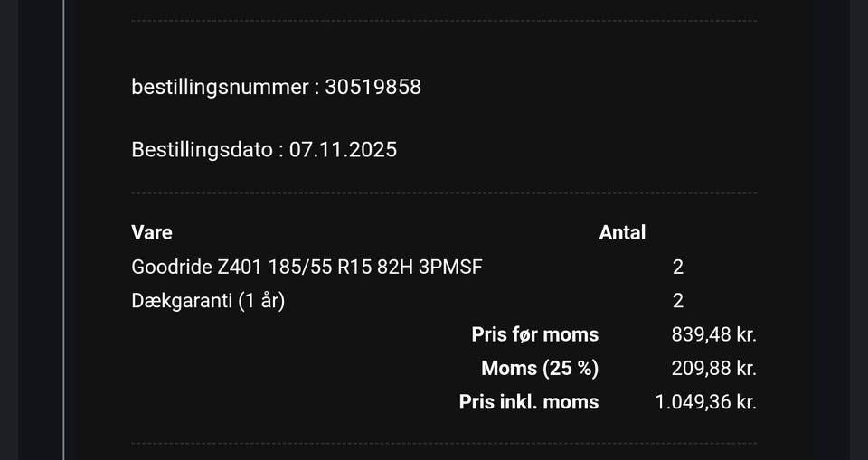Click the vertical bar at left edge

[x=64, y=230]
